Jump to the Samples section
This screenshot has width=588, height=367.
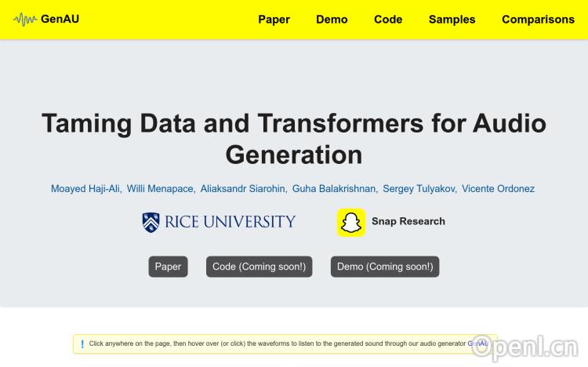[452, 20]
